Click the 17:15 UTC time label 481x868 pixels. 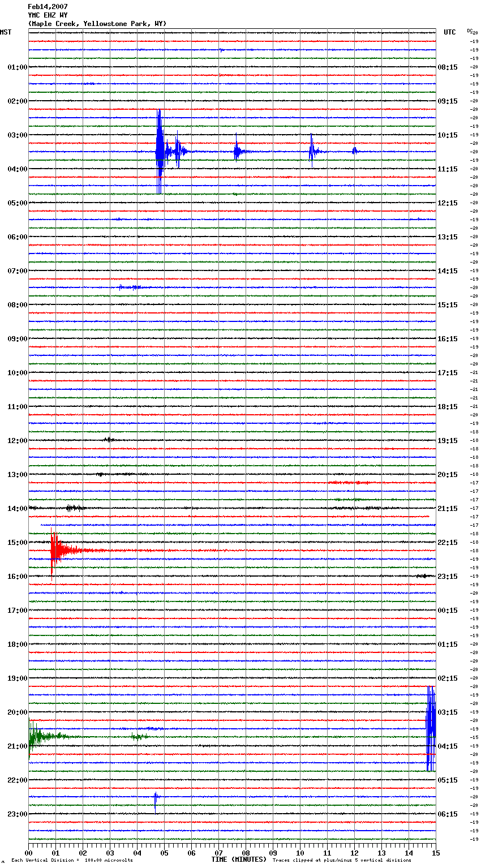coord(448,373)
